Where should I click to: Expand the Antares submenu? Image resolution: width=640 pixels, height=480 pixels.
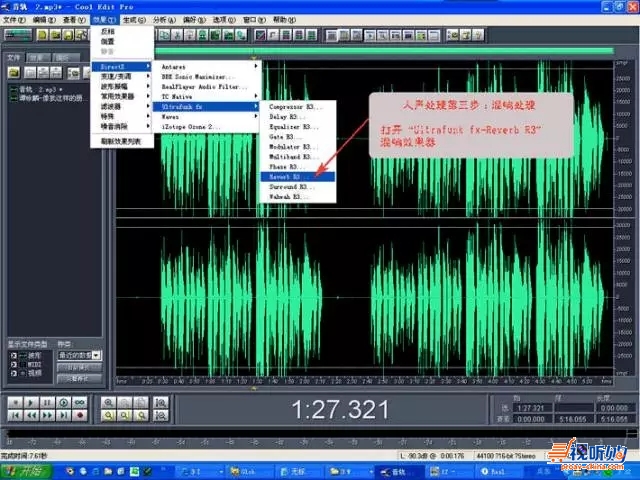(206, 67)
